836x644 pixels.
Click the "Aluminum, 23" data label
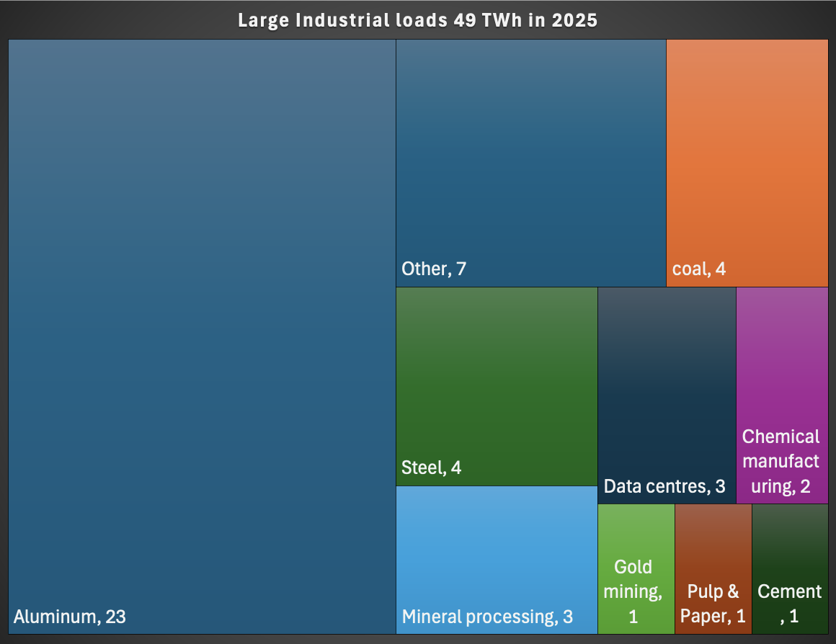point(70,617)
